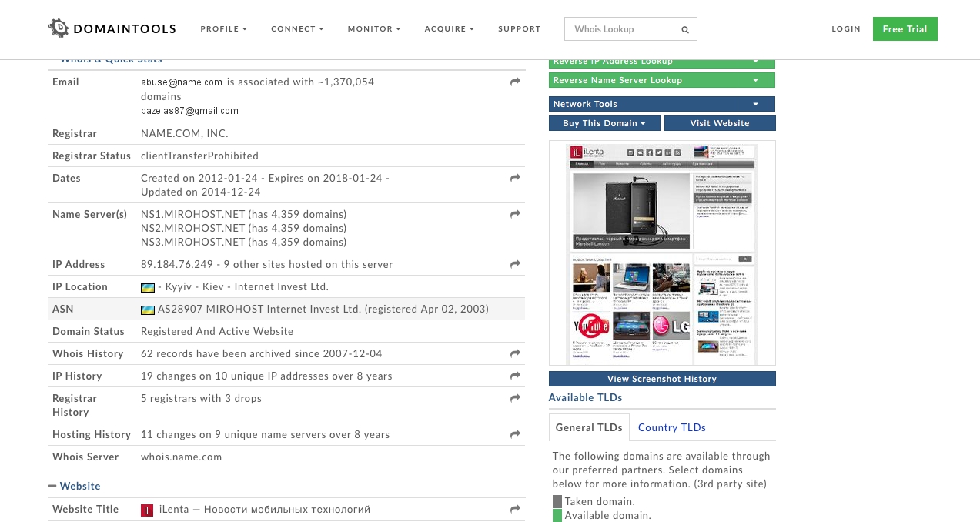Click the arrow icon for Name Servers row
The image size is (980, 522).
515,214
